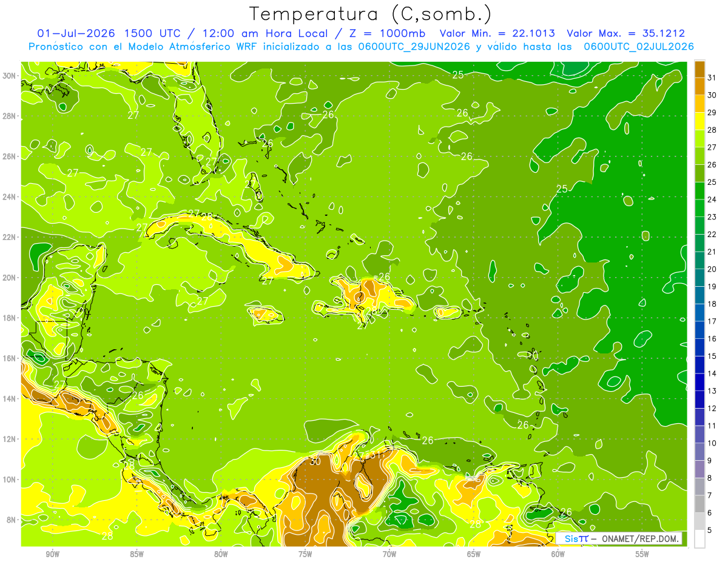728x562 pixels.
Task: Click latitude axis label '14N'
Action: [x=9, y=399]
